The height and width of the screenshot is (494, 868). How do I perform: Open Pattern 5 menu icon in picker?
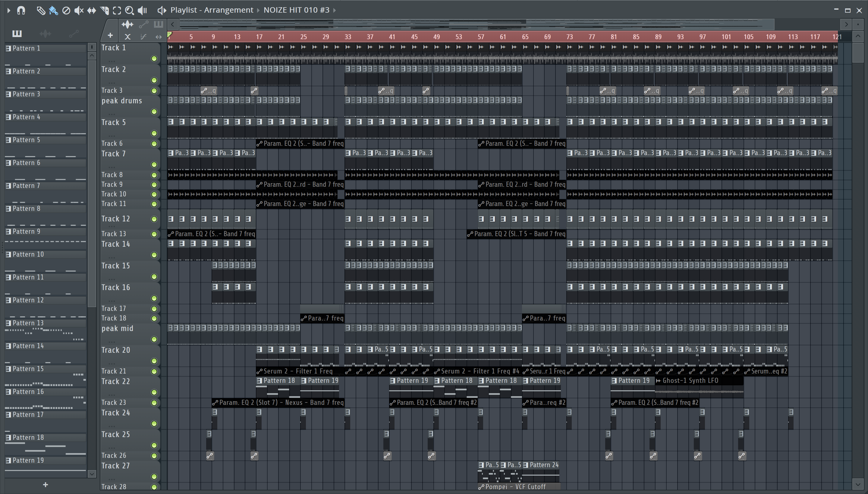tap(8, 140)
